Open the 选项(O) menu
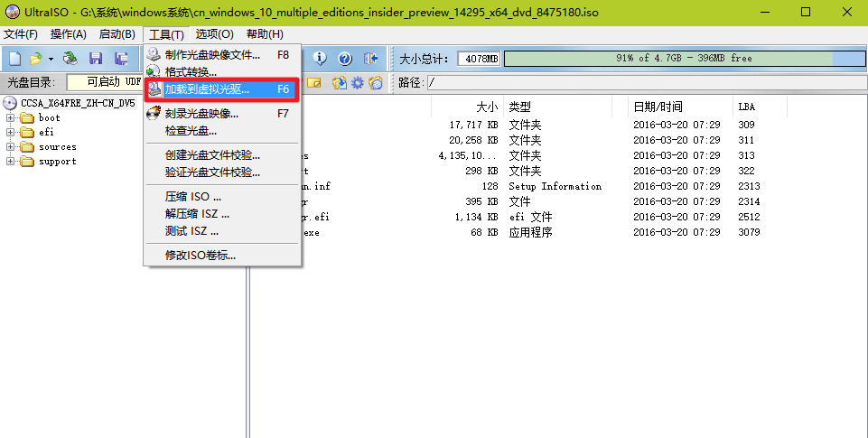The height and width of the screenshot is (438, 868). tap(214, 34)
